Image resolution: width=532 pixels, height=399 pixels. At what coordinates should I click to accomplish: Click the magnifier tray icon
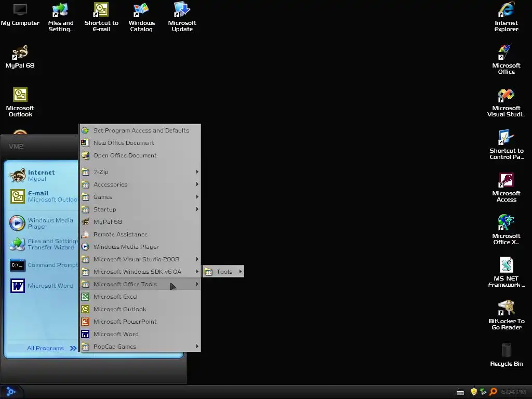point(493,392)
